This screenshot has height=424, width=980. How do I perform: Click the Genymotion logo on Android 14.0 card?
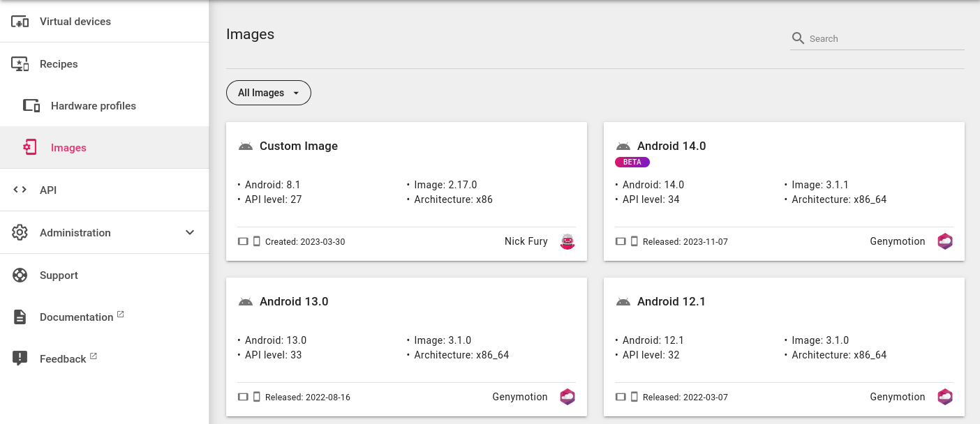click(x=945, y=241)
